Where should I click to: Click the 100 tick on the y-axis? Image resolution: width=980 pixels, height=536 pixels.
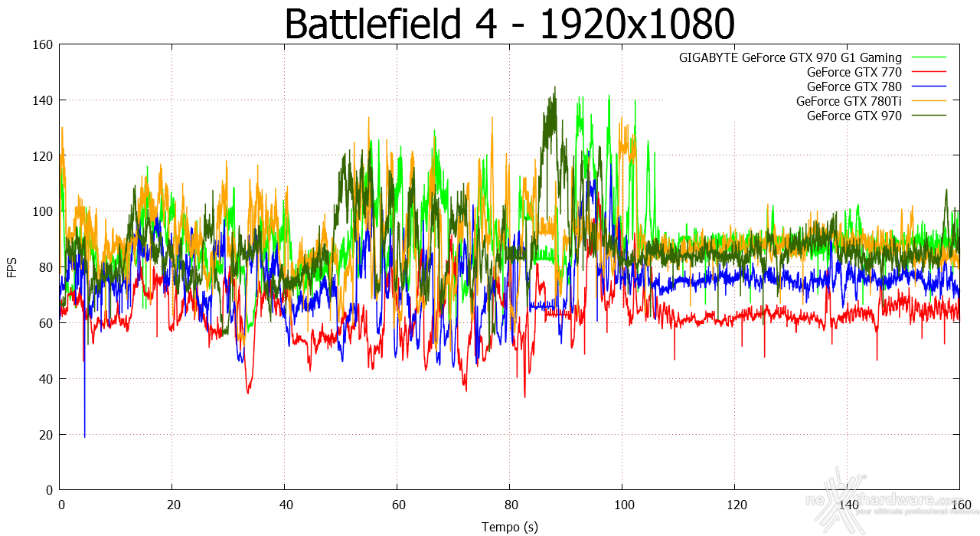43,211
